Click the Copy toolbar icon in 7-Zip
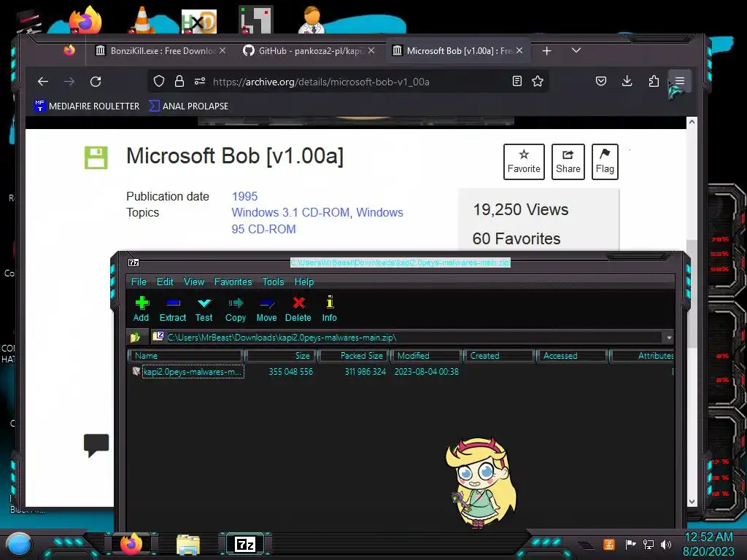747x560 pixels. point(236,308)
